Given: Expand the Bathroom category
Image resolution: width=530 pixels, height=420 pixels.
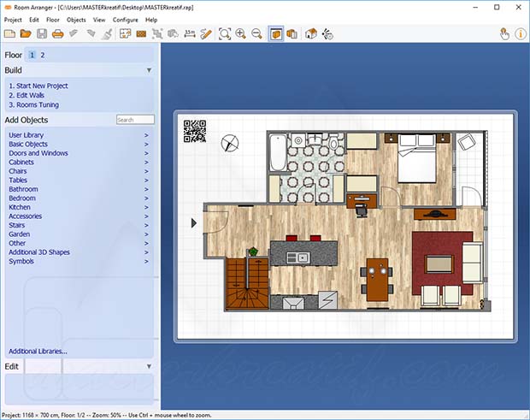Looking at the screenshot, I should coord(79,189).
